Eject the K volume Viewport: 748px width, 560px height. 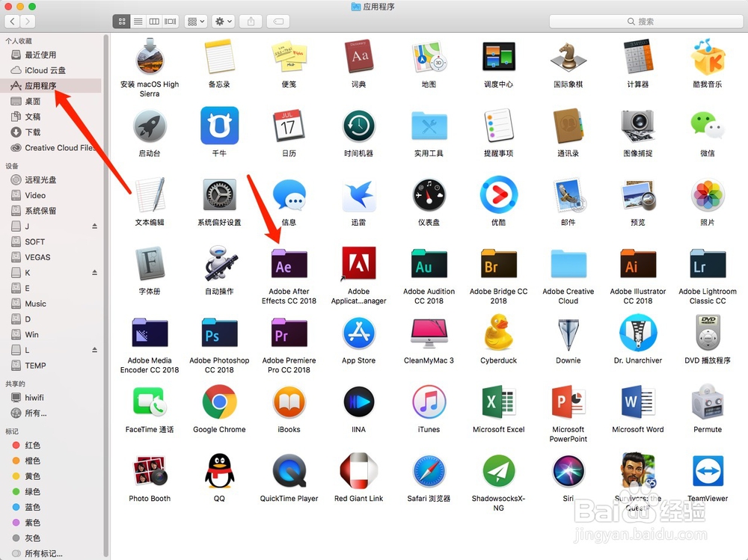point(94,272)
